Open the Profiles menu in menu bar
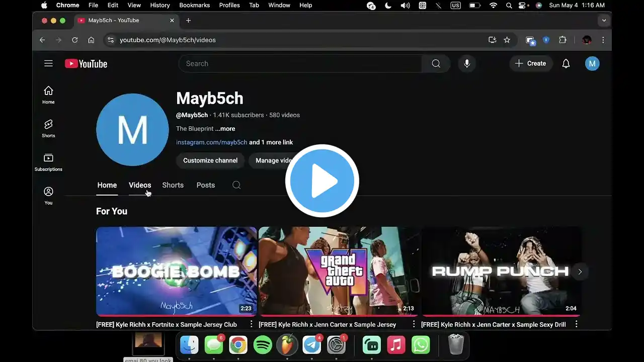Viewport: 644px width, 362px height. point(229,5)
